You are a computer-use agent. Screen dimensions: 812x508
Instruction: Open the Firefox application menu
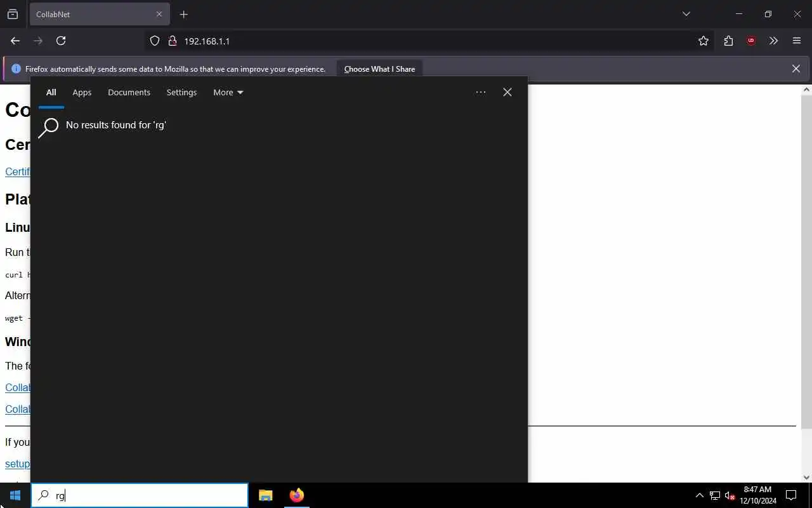point(797,41)
